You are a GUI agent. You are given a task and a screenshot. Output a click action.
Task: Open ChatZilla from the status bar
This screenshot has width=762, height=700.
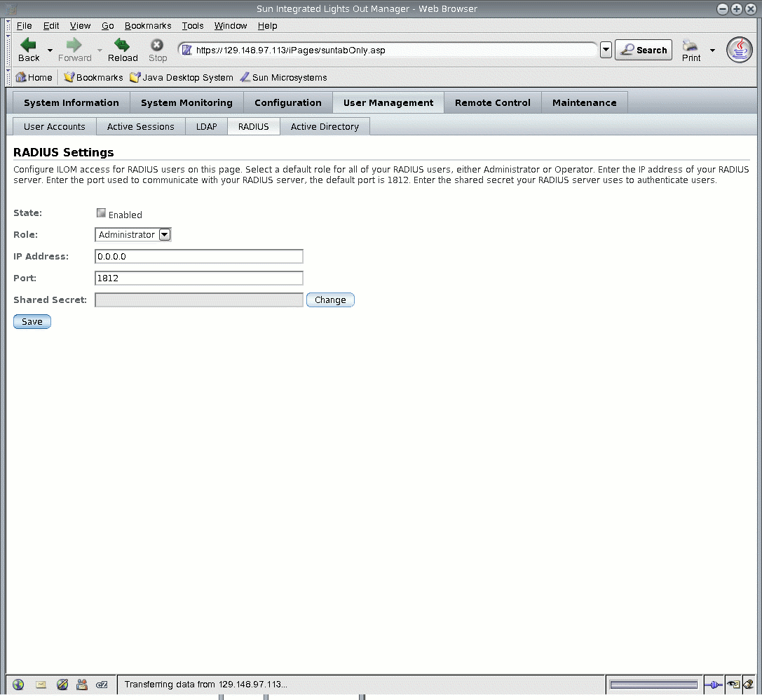(x=102, y=684)
